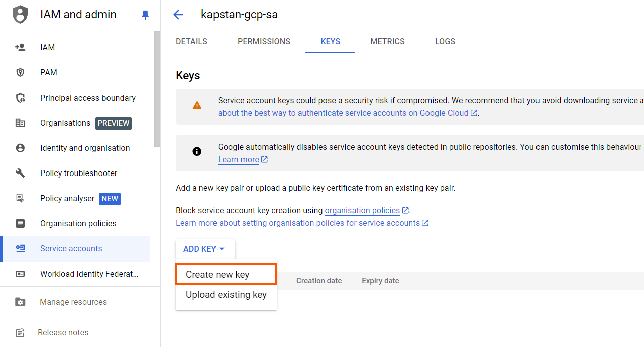
Task: Open Identity and organisation
Action: coord(75,148)
